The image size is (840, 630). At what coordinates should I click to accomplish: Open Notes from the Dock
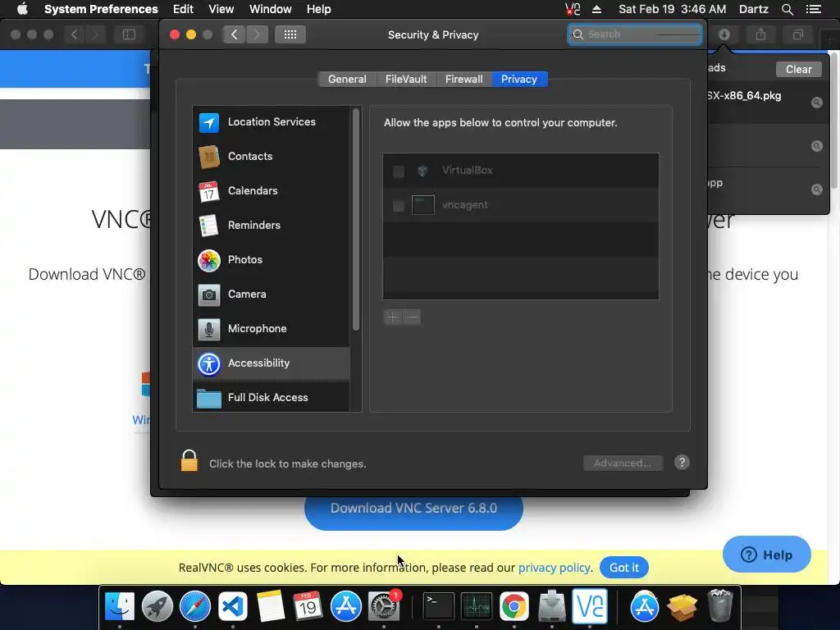point(271,606)
